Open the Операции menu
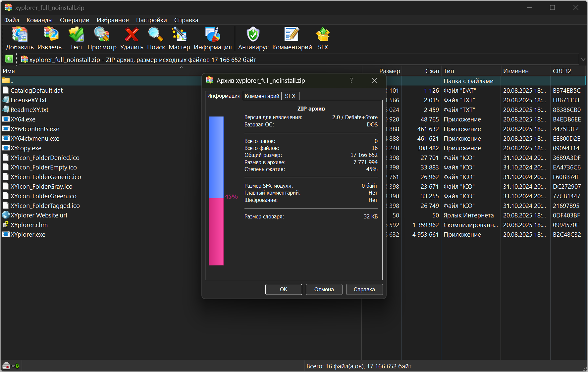Image resolution: width=588 pixels, height=372 pixels. (x=75, y=20)
